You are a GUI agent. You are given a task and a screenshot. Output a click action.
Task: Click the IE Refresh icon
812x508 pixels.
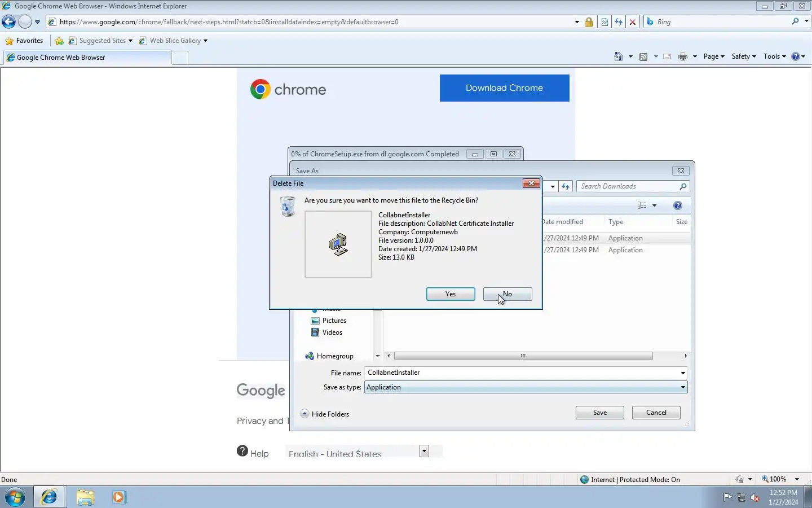(x=619, y=22)
